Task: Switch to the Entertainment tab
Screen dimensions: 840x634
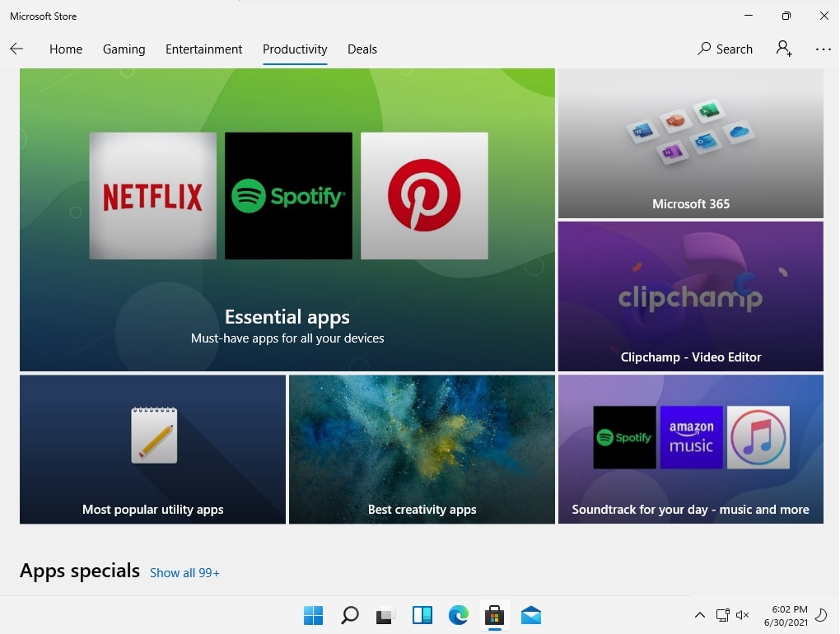Action: click(203, 49)
